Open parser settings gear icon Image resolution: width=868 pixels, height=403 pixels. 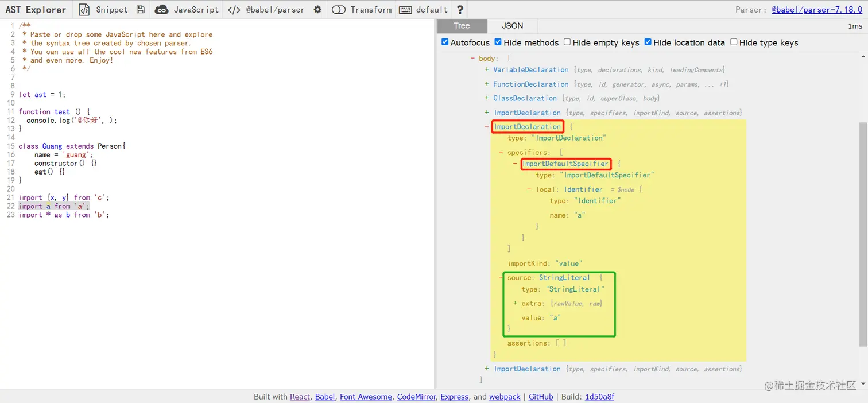[x=317, y=10]
